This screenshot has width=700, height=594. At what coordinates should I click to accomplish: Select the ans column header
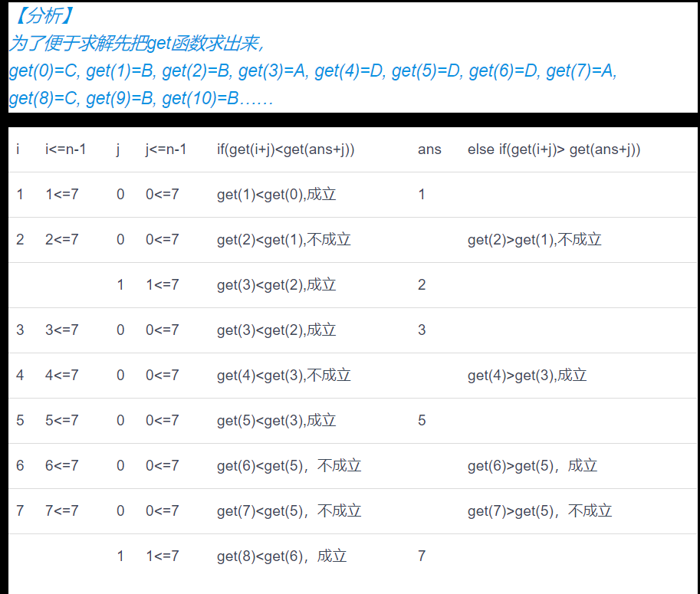pos(429,149)
